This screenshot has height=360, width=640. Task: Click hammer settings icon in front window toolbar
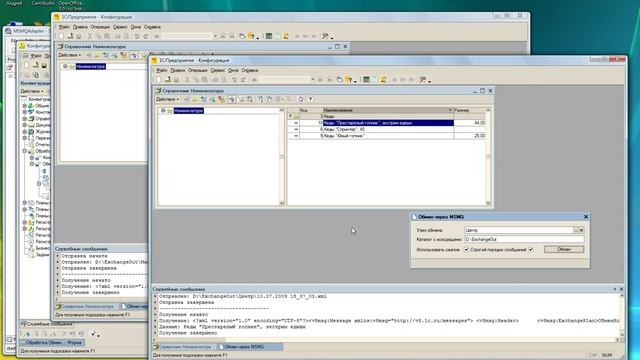(x=423, y=80)
